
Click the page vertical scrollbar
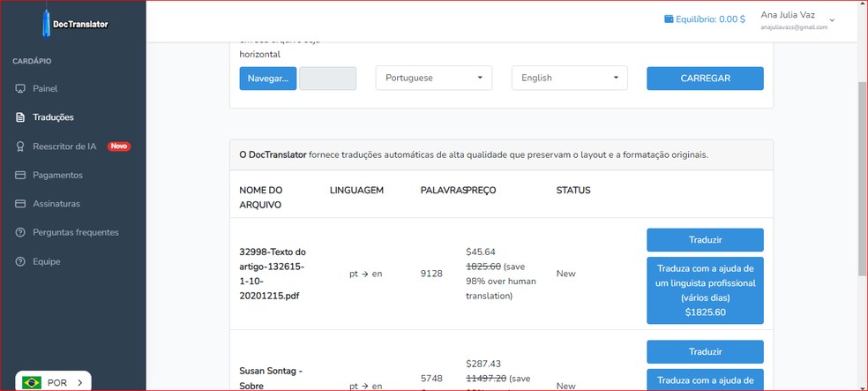(x=863, y=177)
